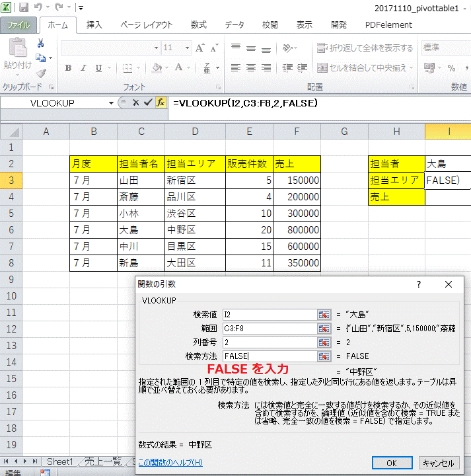This screenshot has width=471, height=476.
Task: Click the Save icon in quick access toolbar
Action: coord(24,8)
